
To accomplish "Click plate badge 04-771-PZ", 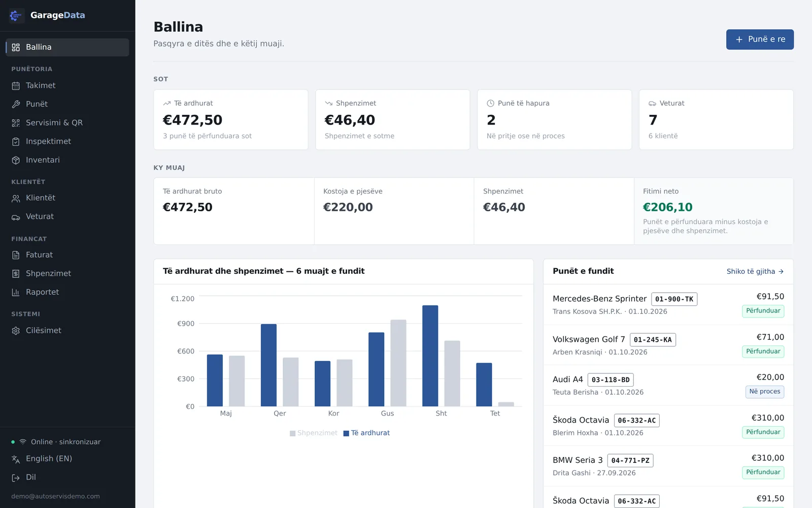I will [630, 461].
